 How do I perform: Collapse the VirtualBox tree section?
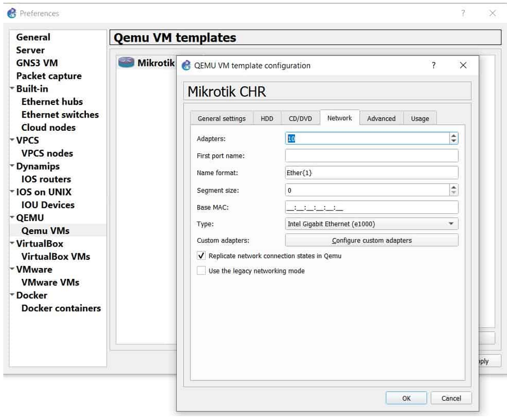(12, 243)
